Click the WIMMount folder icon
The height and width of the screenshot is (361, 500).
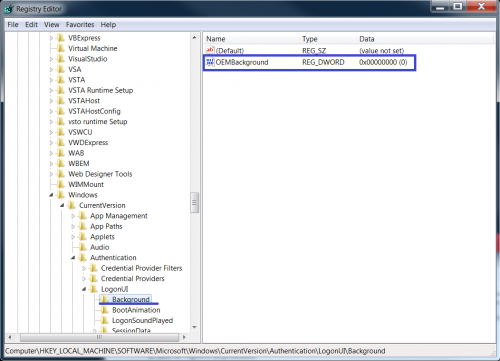(x=61, y=184)
